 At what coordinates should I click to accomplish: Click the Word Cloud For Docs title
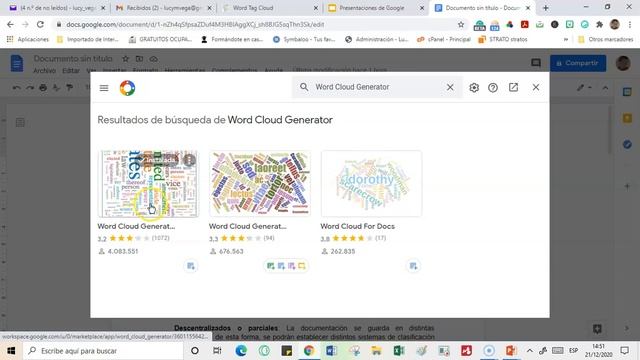tap(358, 226)
